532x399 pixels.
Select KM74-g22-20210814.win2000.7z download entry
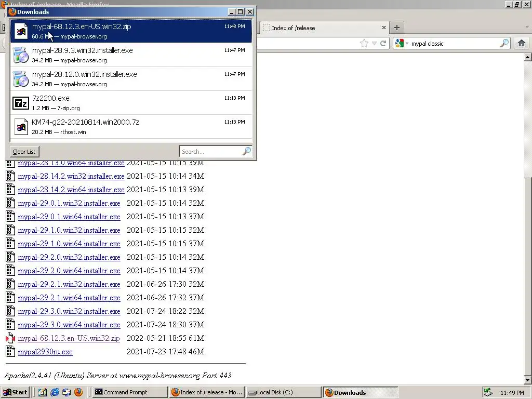131,127
